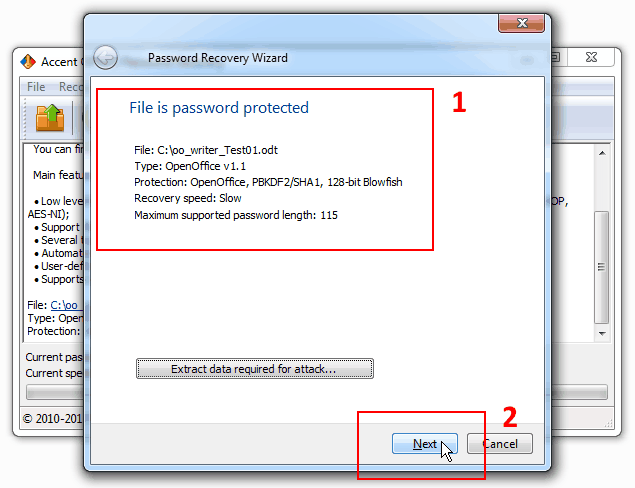Click the Password Recovery Wizard title text

pos(218,58)
